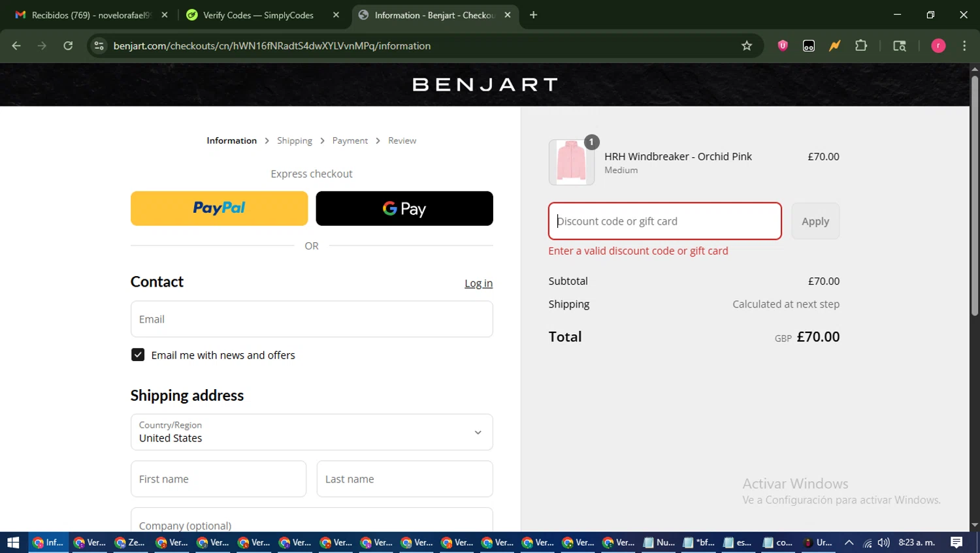Viewport: 980px width, 553px height.
Task: Pay with PayPal express checkout
Action: (x=219, y=208)
